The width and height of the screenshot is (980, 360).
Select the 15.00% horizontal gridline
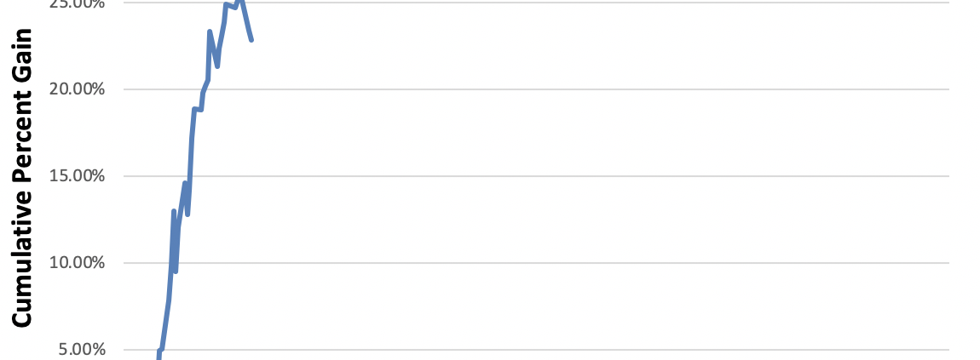click(597, 176)
